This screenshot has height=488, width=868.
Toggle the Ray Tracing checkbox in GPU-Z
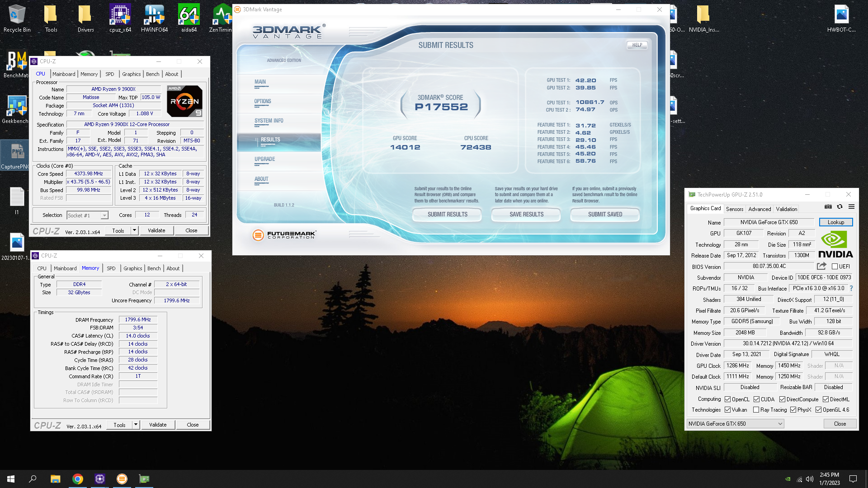(x=756, y=410)
